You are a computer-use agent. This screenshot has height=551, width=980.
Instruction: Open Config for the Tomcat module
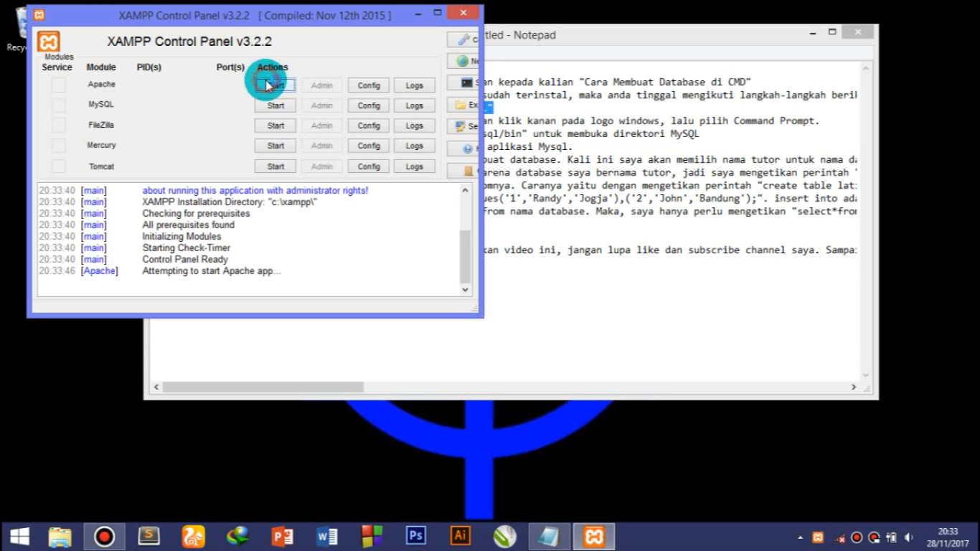click(369, 166)
